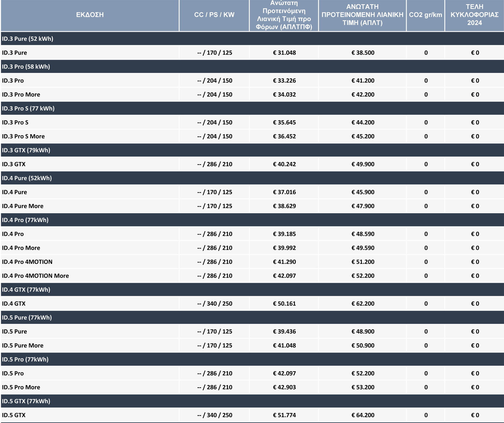
Task: Click the € 42.097 price in ID.4 Pro 4MOTION More row
Action: tap(284, 276)
